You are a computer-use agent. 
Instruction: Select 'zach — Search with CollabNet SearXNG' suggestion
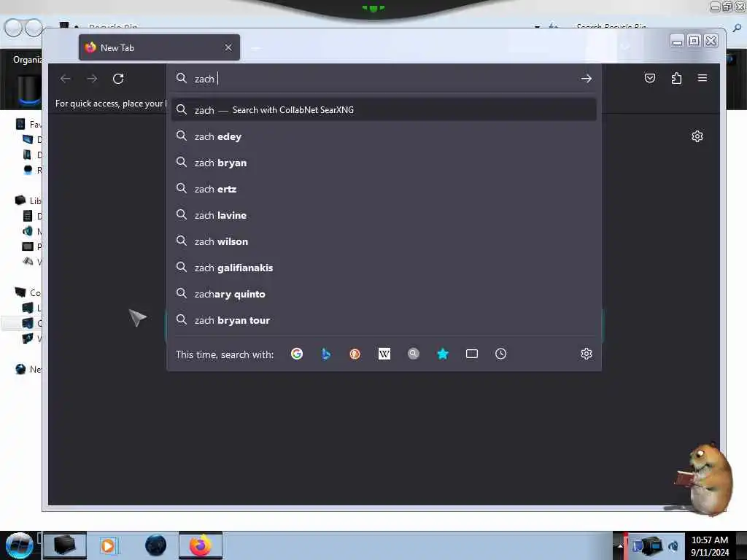[384, 110]
